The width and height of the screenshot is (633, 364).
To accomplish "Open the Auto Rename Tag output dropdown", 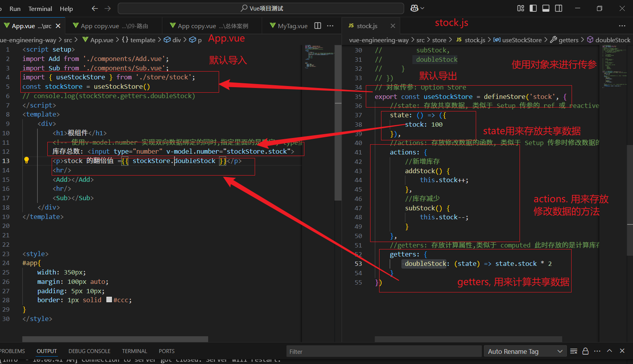I will [525, 351].
